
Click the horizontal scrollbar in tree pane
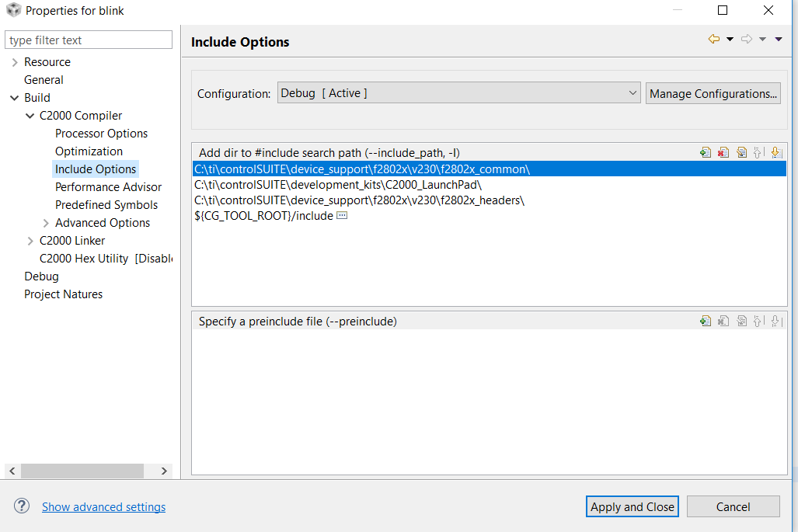pyautogui.click(x=82, y=471)
